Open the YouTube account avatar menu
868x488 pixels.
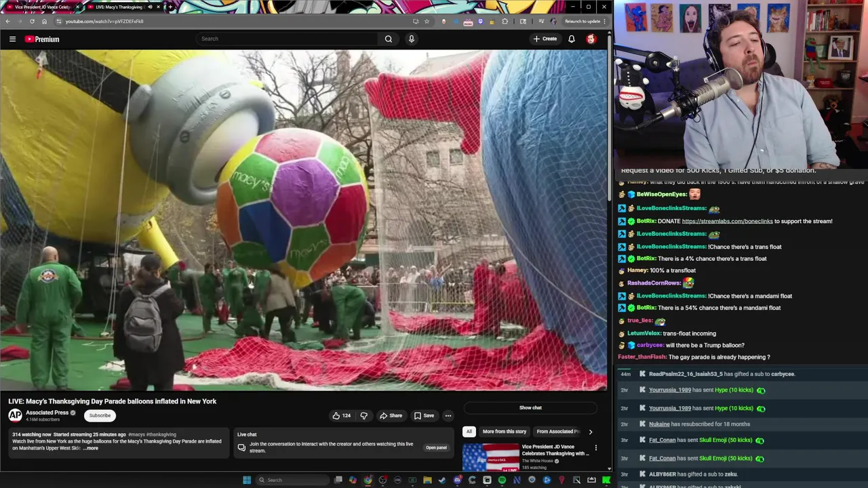pyautogui.click(x=591, y=39)
